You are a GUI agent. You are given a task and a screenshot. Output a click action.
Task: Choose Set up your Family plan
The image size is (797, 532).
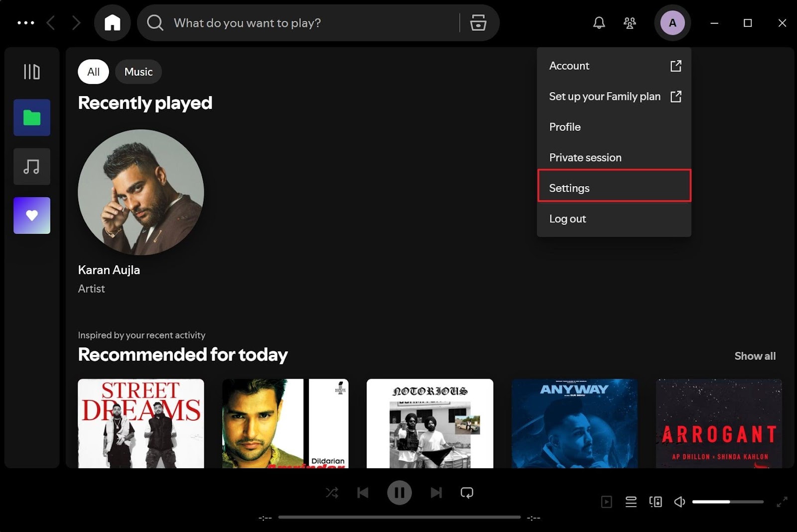[614, 97]
